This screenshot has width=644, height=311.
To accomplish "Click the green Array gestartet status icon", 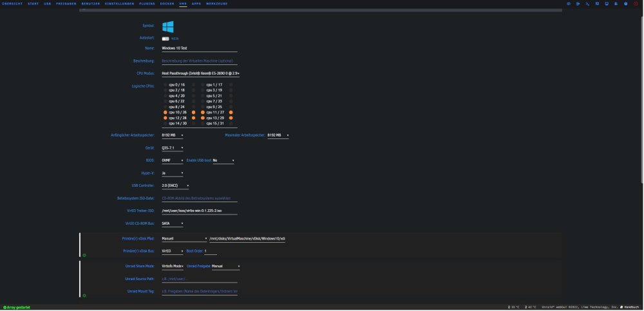I will click(x=5, y=307).
